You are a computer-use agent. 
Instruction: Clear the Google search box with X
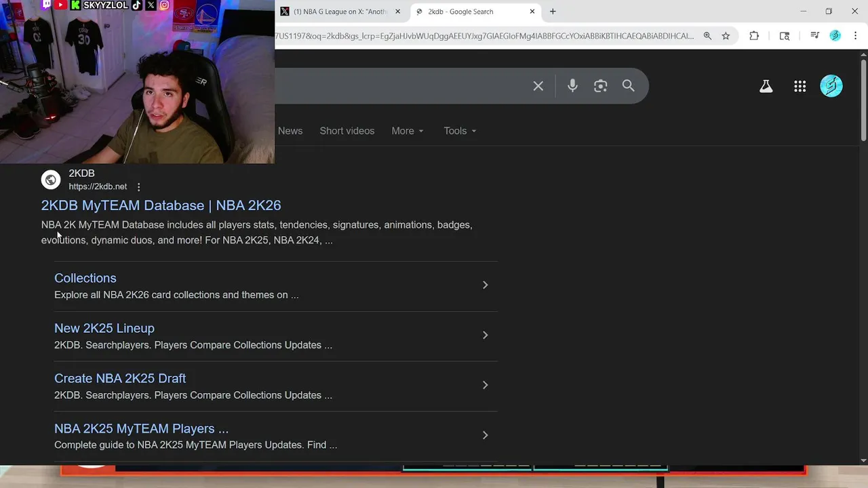tap(538, 86)
